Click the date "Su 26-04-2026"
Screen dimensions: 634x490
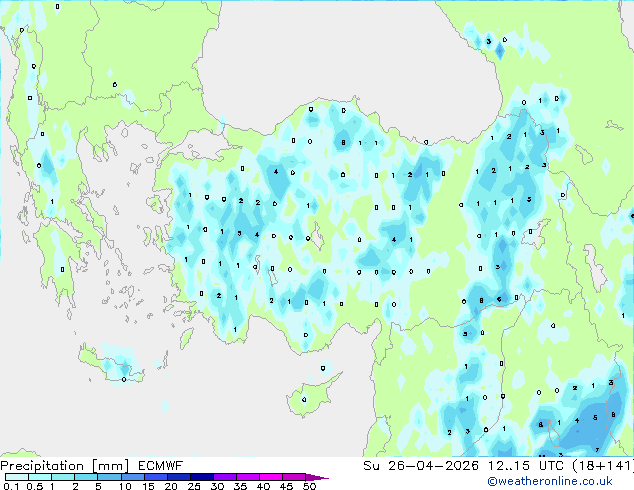point(421,466)
